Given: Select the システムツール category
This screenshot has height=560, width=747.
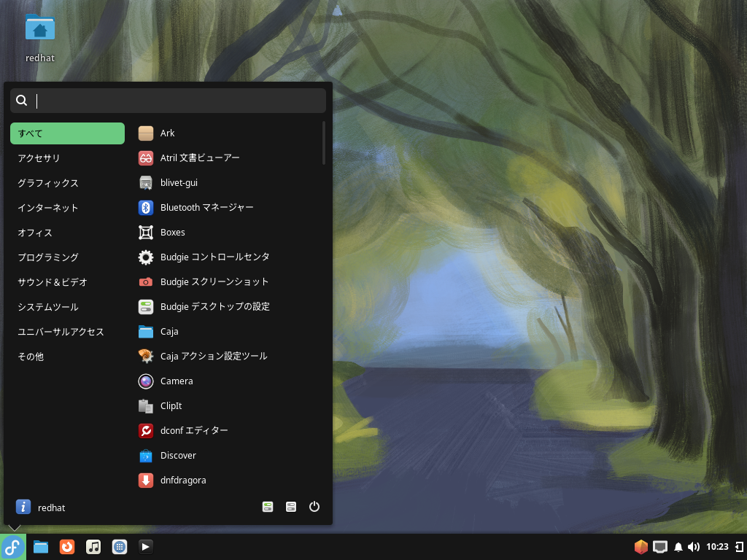Looking at the screenshot, I should coord(67,307).
